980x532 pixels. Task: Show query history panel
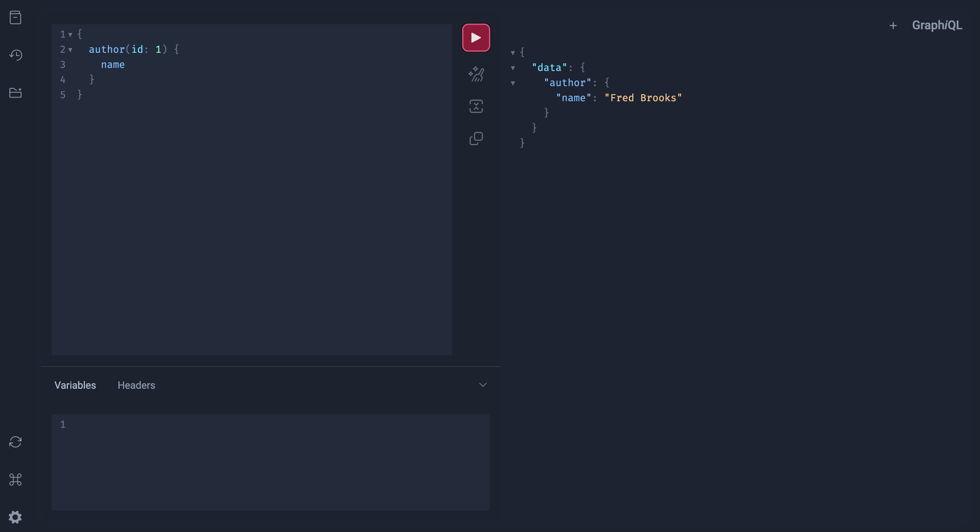click(x=15, y=55)
